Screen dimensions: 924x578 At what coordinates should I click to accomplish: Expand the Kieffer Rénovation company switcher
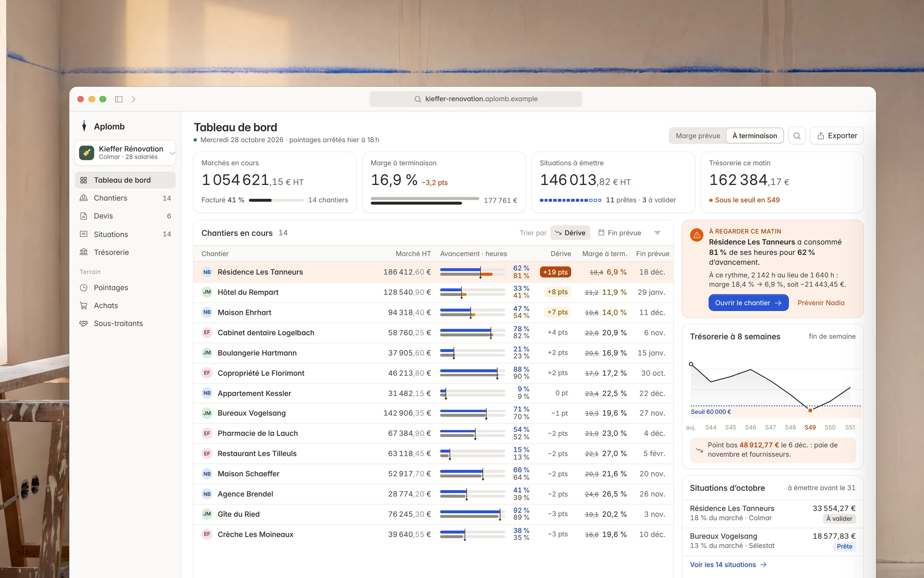pos(125,153)
